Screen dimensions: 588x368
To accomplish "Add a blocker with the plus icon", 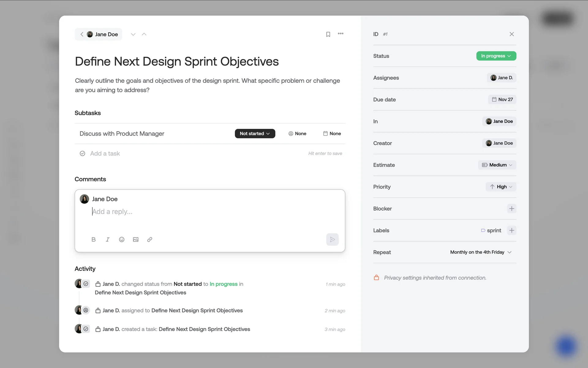I will 511,209.
